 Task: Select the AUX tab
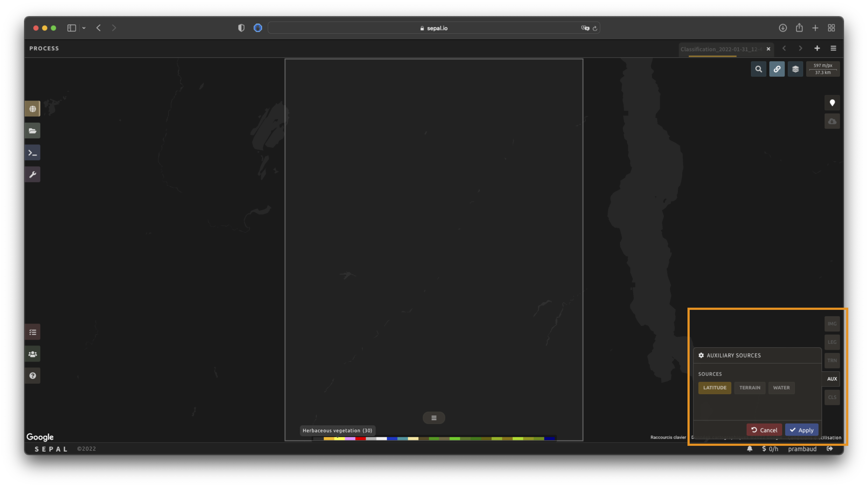coord(832,379)
